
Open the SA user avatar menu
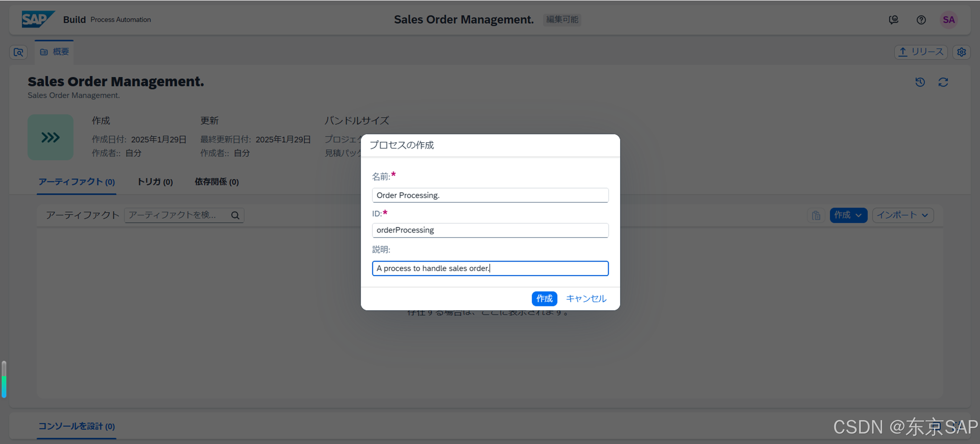coord(948,20)
